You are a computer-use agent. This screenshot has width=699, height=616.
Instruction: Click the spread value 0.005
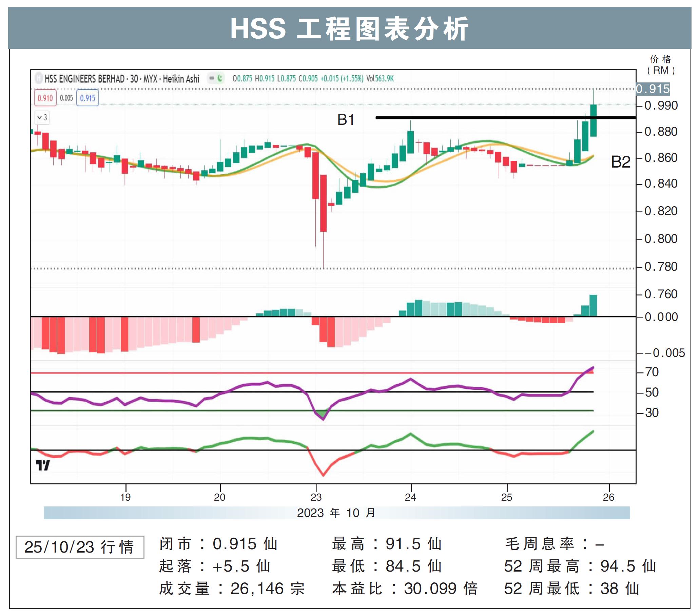66,98
